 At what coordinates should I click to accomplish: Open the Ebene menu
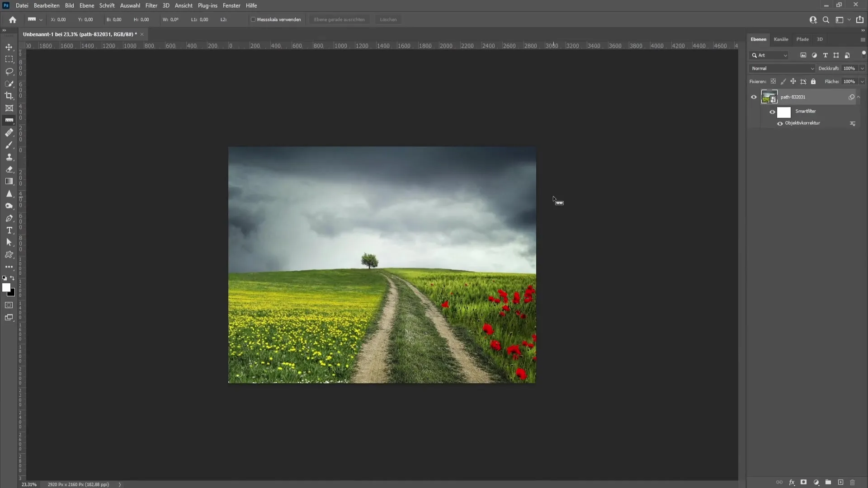point(86,5)
